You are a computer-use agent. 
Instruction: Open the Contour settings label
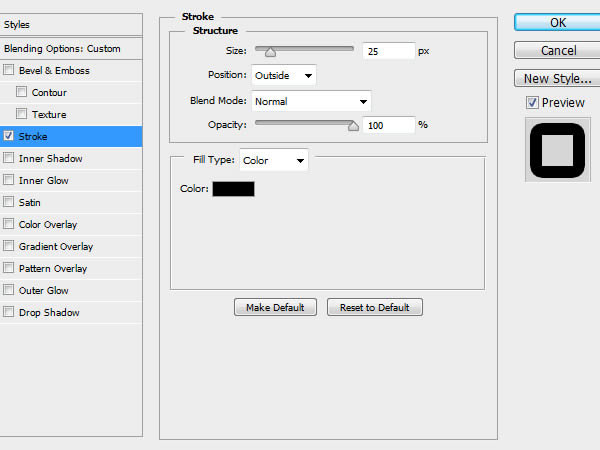tap(49, 93)
